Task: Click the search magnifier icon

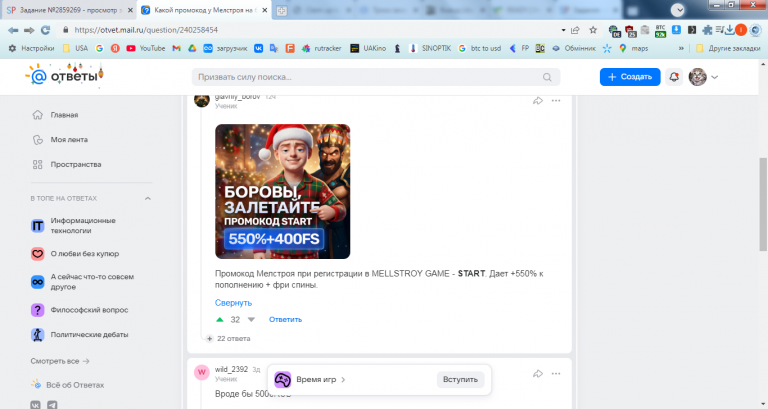Action: (x=547, y=77)
